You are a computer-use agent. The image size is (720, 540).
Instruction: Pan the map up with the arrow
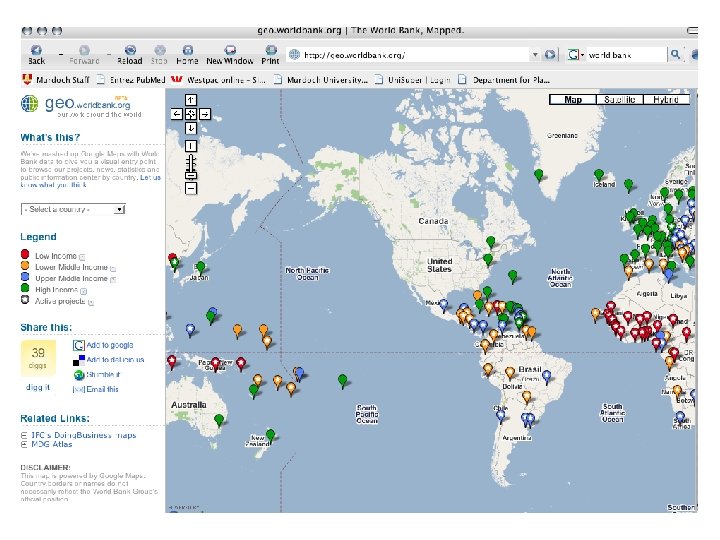191,100
